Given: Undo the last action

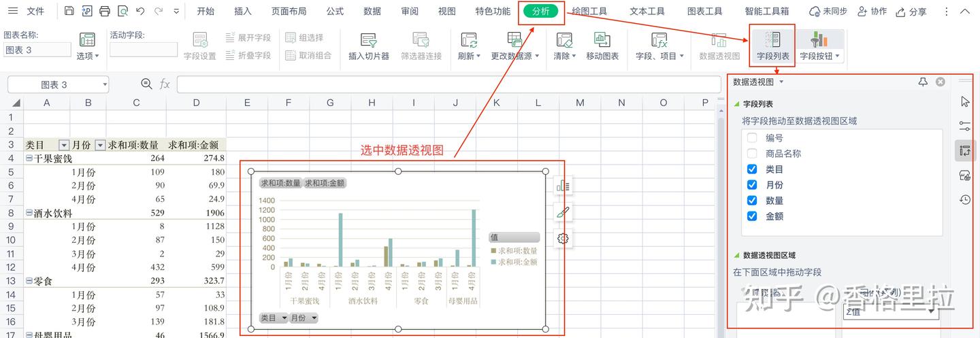Looking at the screenshot, I should [140, 12].
